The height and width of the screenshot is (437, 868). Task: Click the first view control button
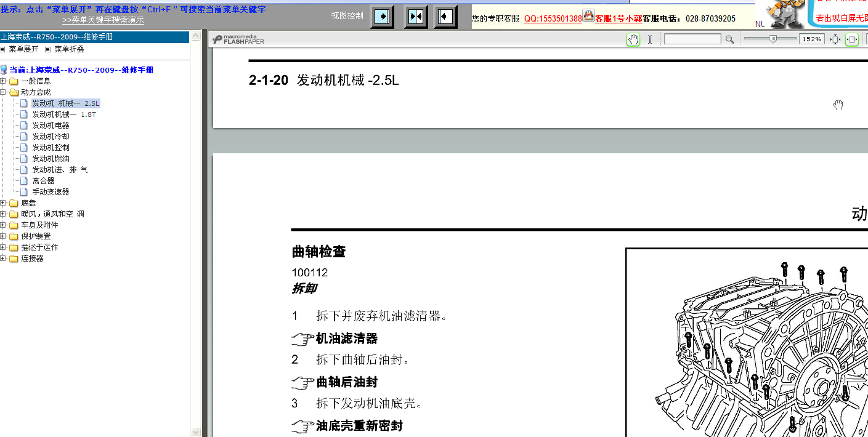point(382,16)
